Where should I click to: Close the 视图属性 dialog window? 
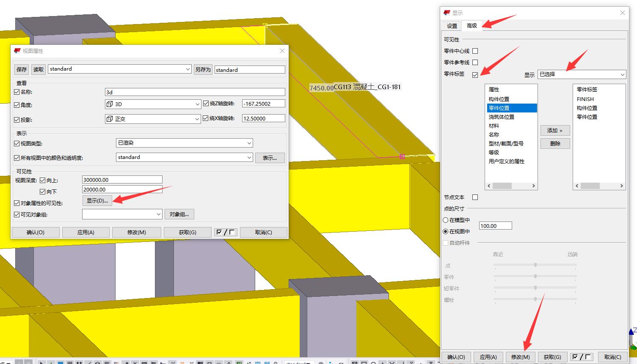point(282,51)
